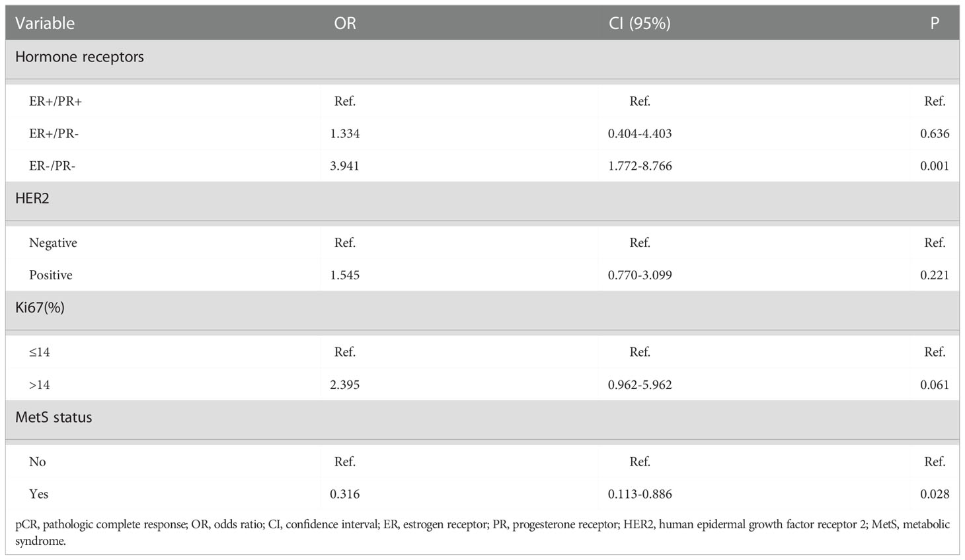Select the P value 0.028

pyautogui.click(x=935, y=494)
